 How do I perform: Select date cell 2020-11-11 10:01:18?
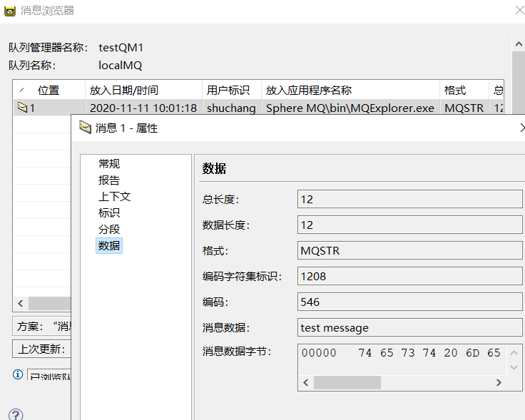(143, 108)
